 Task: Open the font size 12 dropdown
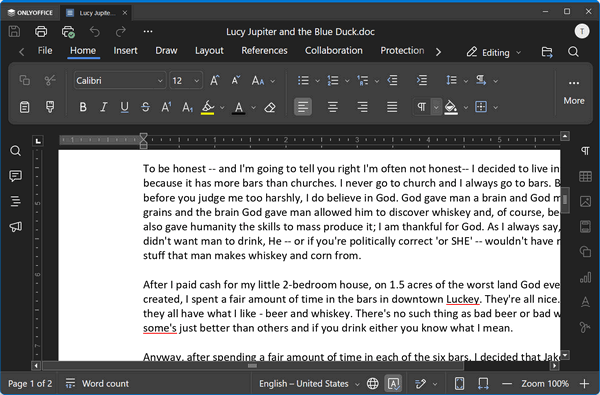196,81
